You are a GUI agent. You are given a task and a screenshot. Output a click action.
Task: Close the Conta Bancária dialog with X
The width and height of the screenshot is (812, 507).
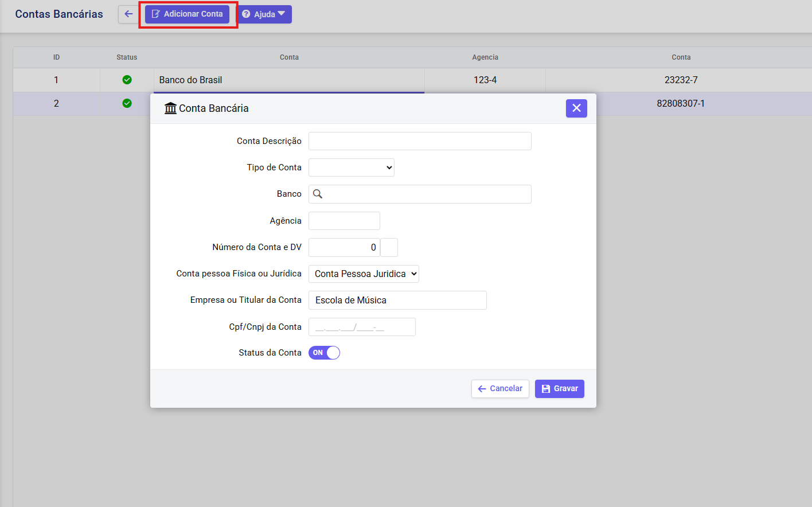click(x=576, y=108)
